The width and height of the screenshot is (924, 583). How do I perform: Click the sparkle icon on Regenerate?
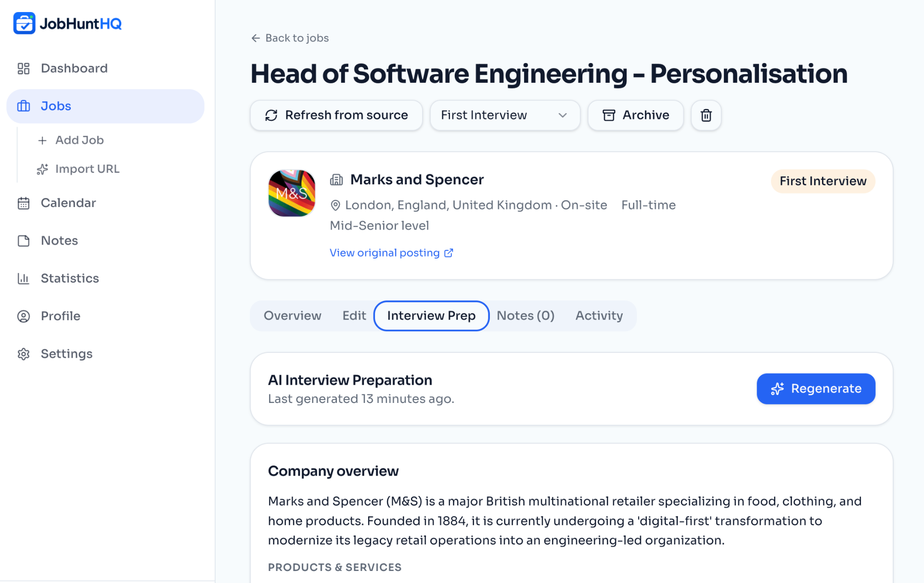tap(777, 389)
